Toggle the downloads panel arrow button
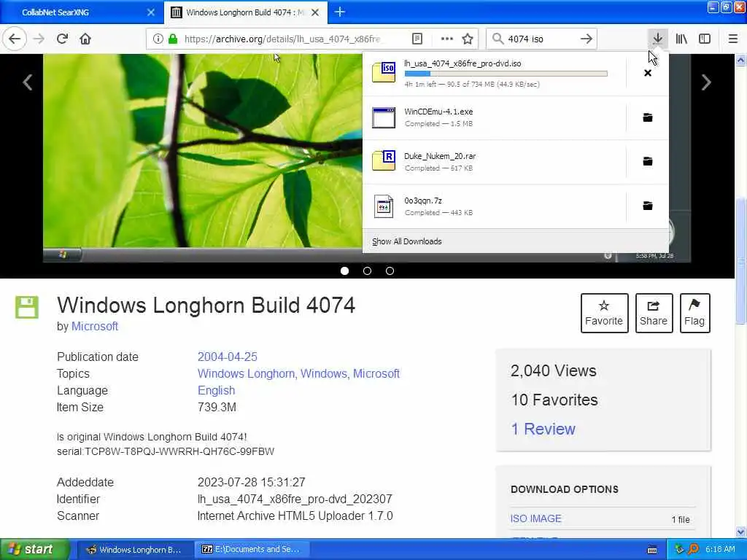The image size is (747, 560). coord(657,39)
